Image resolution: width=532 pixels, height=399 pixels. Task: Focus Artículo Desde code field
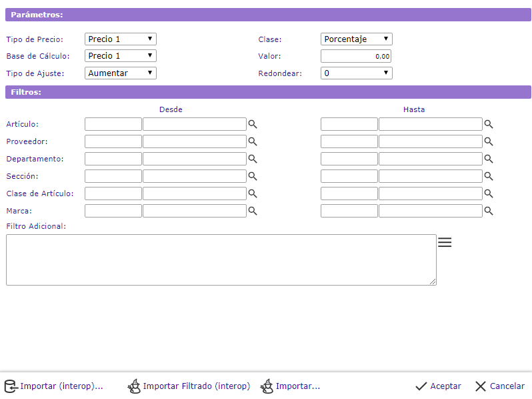pos(113,124)
